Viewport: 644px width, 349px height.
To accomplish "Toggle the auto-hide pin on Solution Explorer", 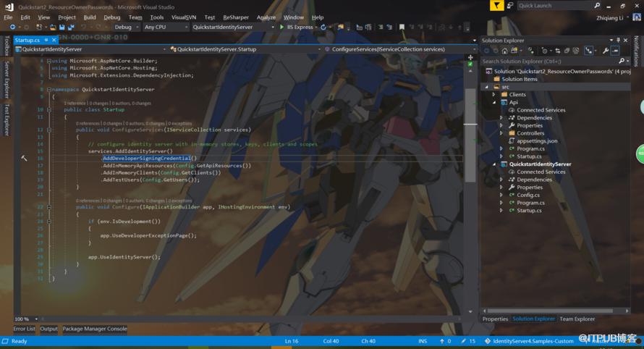I will point(618,41).
